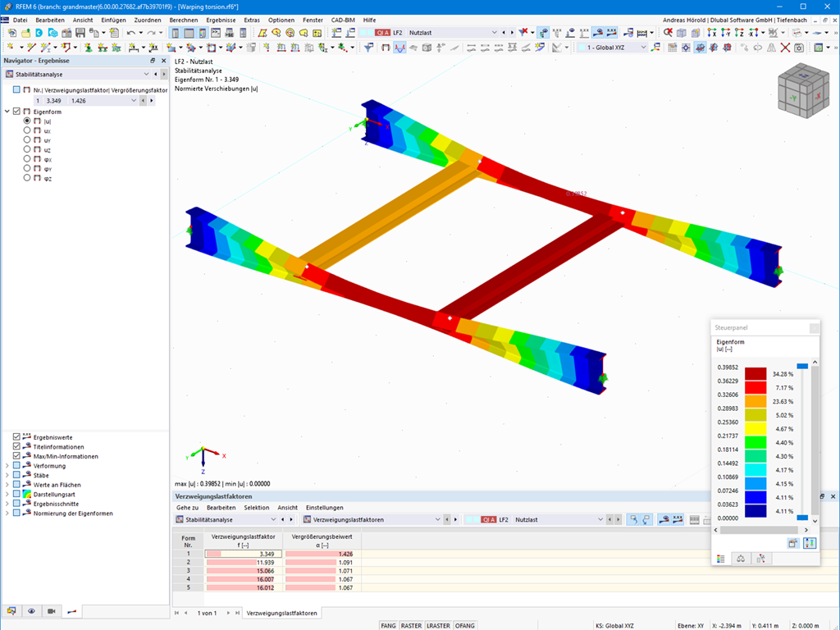Toggle the LRASTER status bar button
840x630 pixels.
[x=438, y=626]
